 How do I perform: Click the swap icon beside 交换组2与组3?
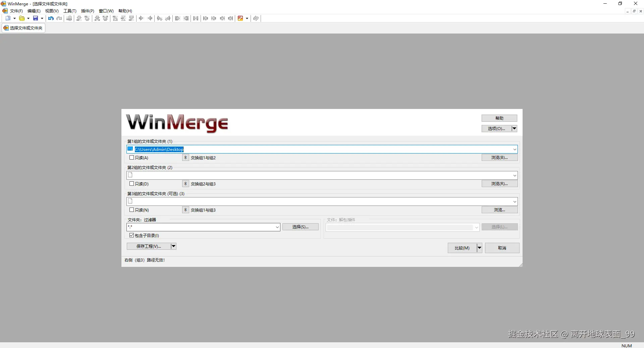[185, 184]
